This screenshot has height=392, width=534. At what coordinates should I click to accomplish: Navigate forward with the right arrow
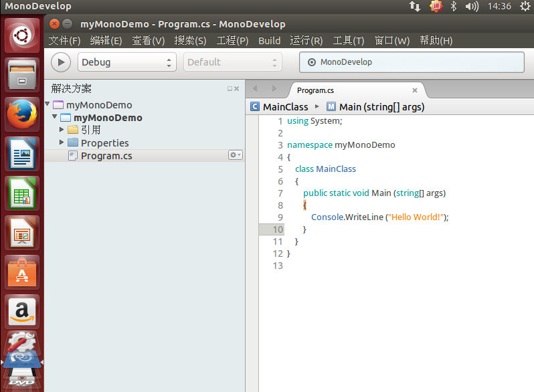[274, 88]
